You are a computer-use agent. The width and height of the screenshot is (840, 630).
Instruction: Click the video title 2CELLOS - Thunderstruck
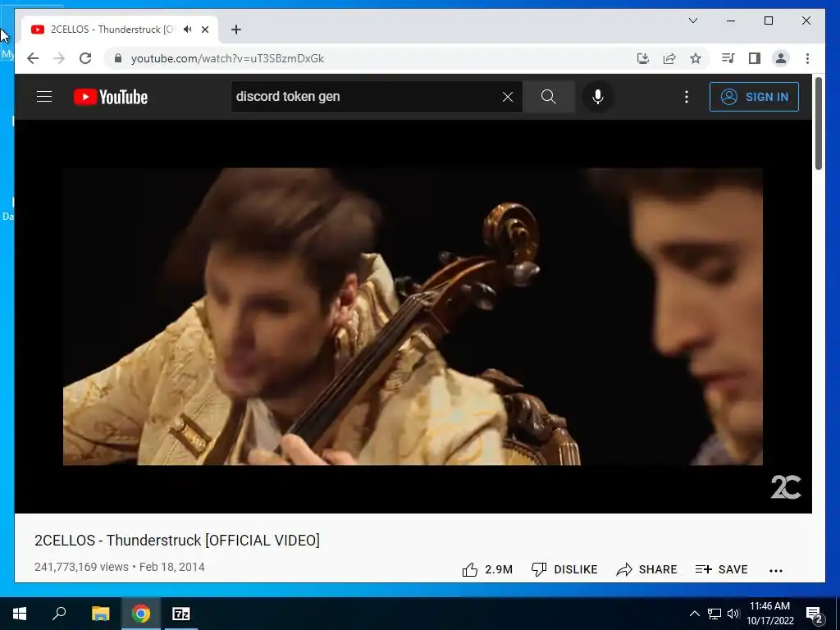click(x=177, y=540)
